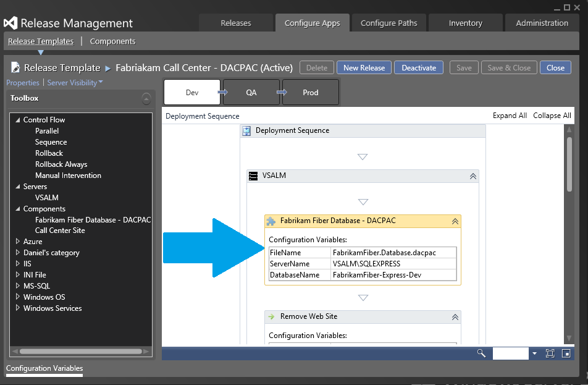Click Expand All in Deployment Sequence

coord(510,116)
